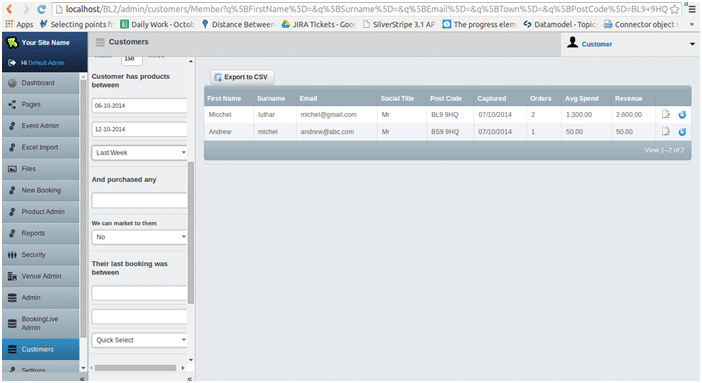Click the Customers header menu icon

tap(100, 42)
